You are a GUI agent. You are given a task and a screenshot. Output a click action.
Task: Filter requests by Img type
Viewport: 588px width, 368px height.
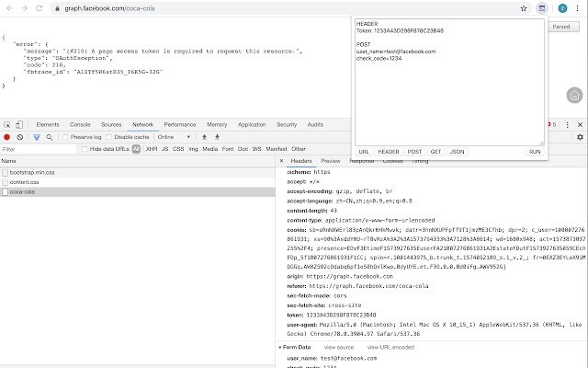click(x=193, y=149)
